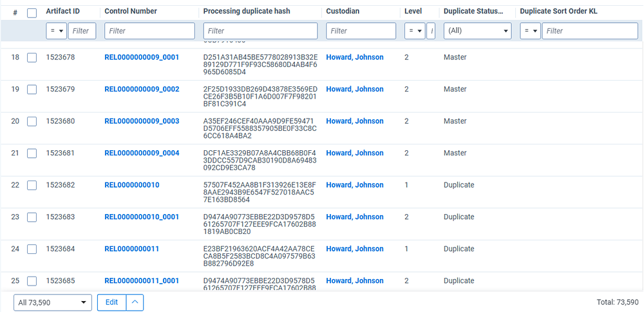Open Duplicate Sort Order operator dropdown
The image size is (644, 312).
pos(530,31)
